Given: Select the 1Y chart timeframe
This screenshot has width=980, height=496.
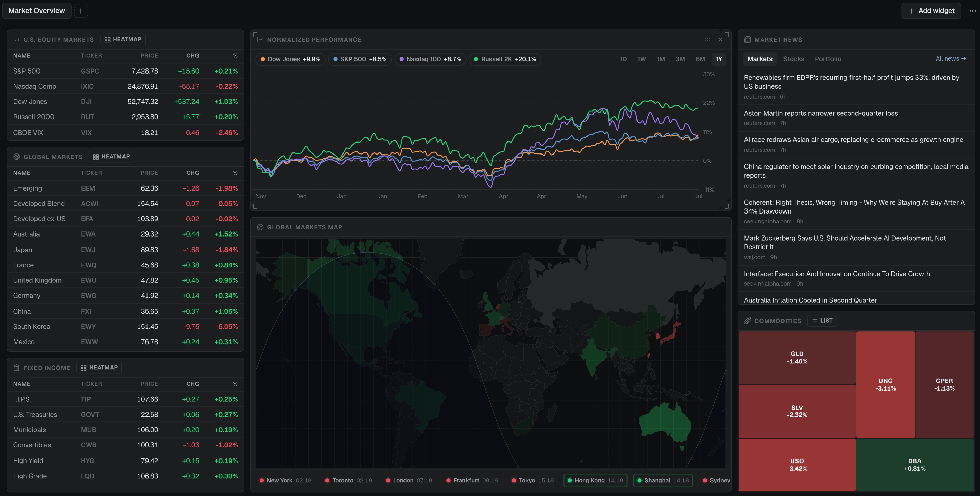Looking at the screenshot, I should (x=719, y=60).
